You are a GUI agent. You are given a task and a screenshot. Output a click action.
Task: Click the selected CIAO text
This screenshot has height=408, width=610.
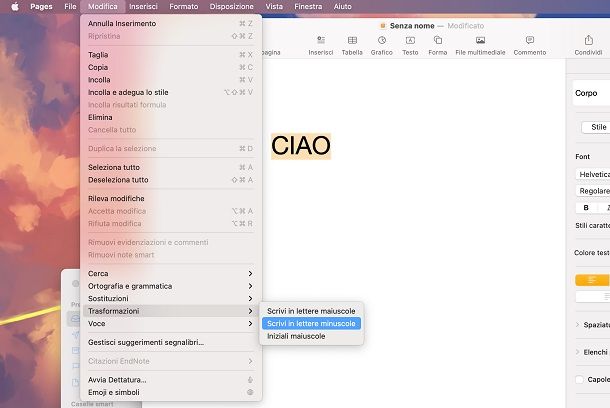[301, 146]
